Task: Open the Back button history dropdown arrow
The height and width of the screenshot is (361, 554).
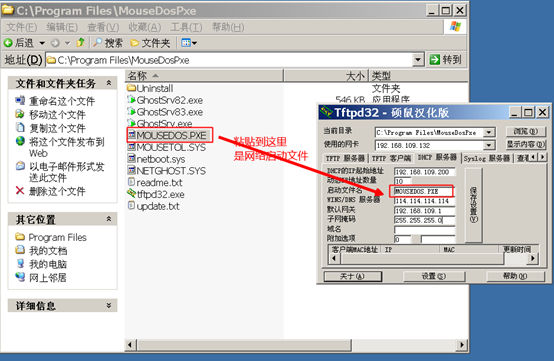Action: 42,43
